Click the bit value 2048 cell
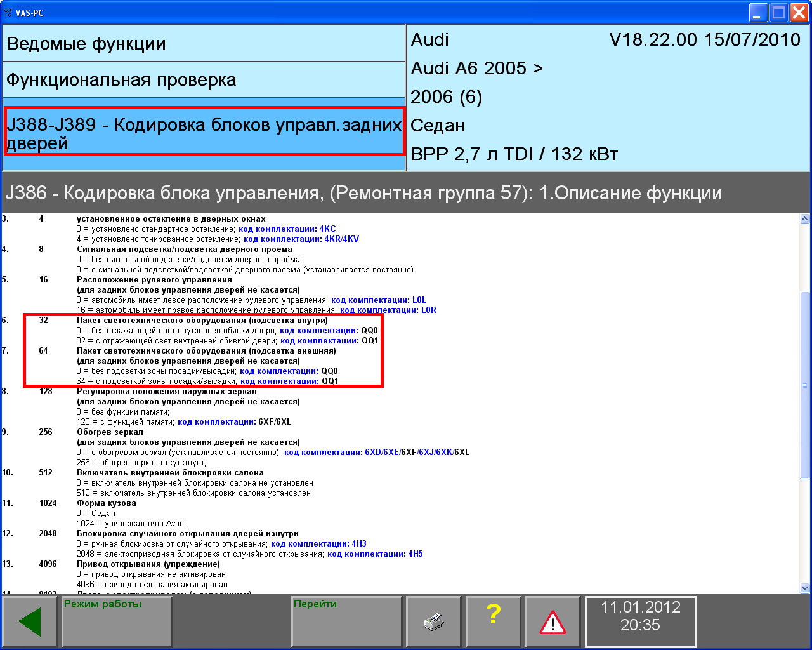The height and width of the screenshot is (650, 812). (48, 534)
